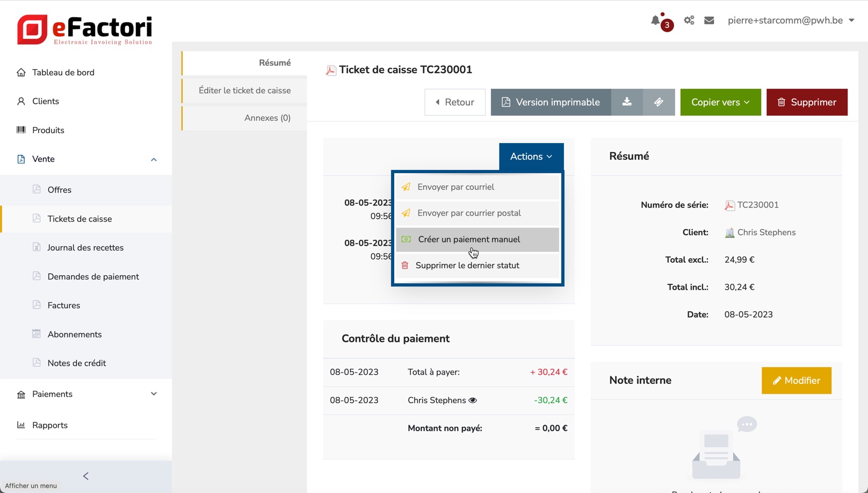Screen dimensions: 868x493
Task: Click the download icon button
Action: [627, 102]
